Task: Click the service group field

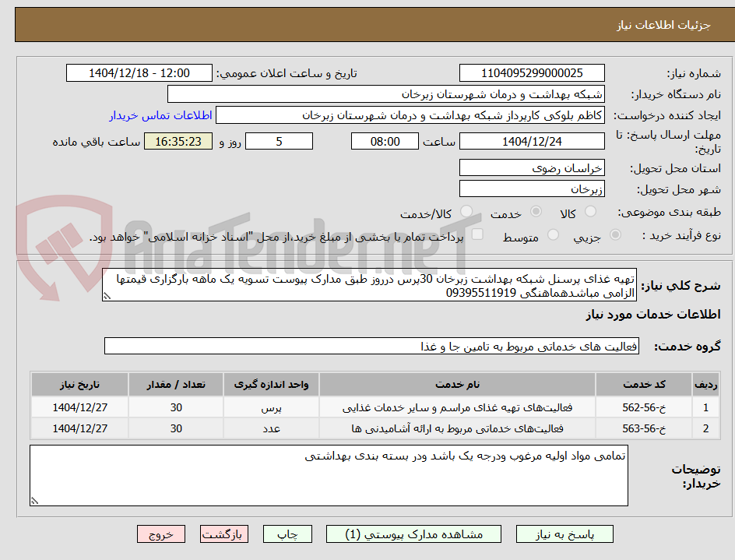Action: pos(371,346)
